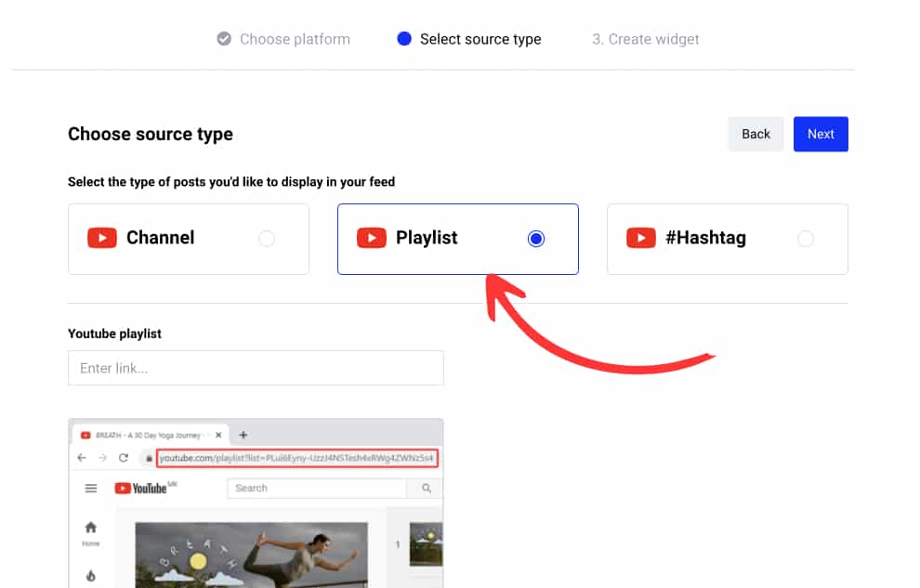Focus the Youtube playlist link field
The width and height of the screenshot is (920, 588).
[x=256, y=368]
